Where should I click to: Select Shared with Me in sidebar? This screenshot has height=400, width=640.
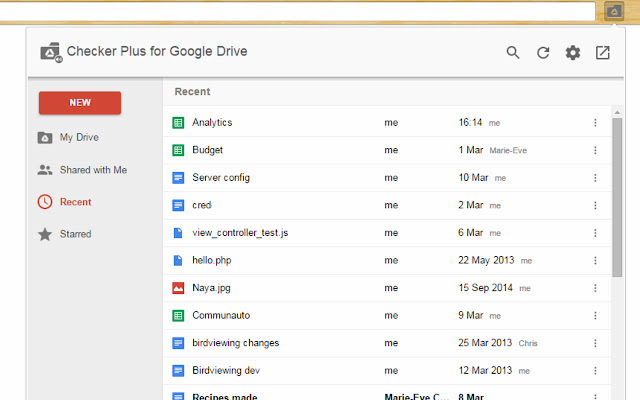92,170
